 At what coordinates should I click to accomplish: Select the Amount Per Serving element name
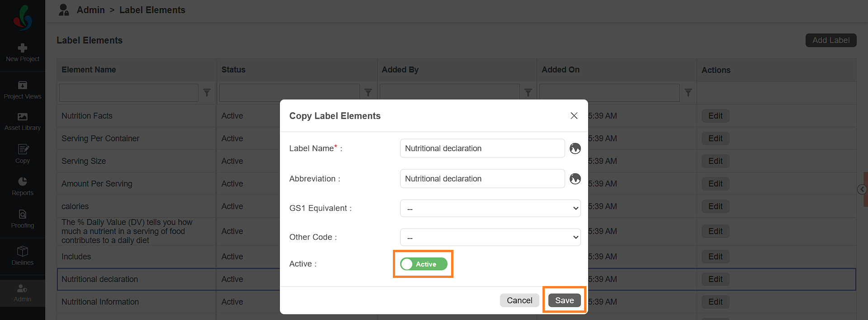97,184
